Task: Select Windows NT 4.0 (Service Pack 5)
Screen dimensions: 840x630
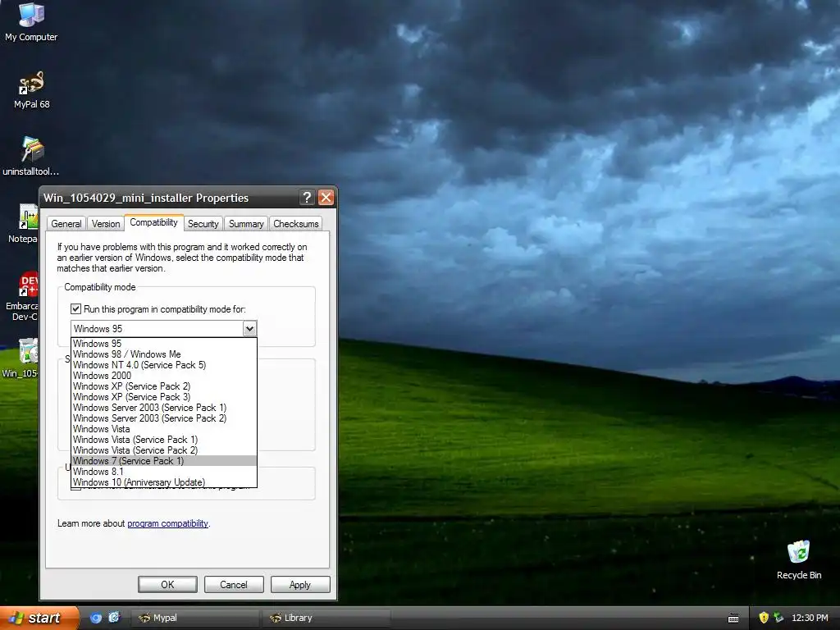Action: point(164,365)
